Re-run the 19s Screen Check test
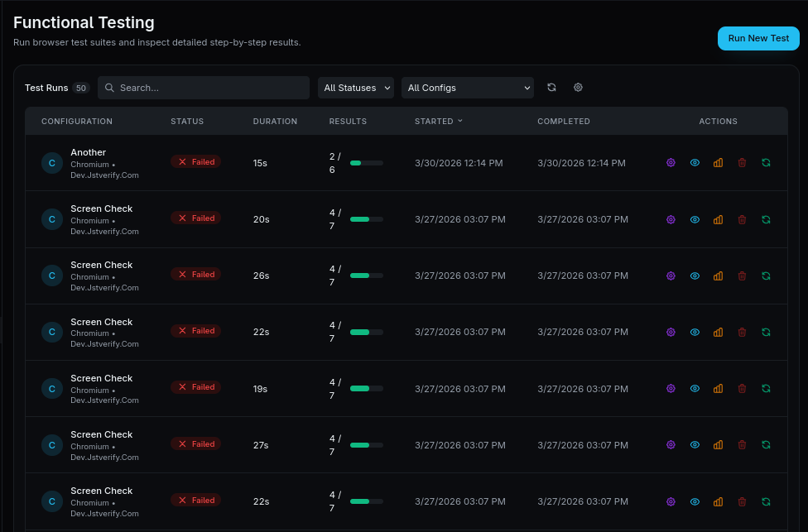The width and height of the screenshot is (808, 532). pos(766,388)
